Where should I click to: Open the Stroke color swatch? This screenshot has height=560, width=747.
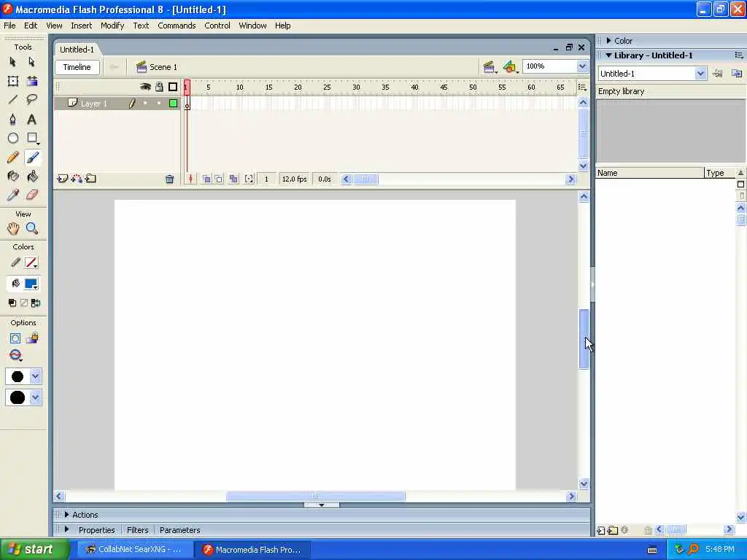pyautogui.click(x=31, y=262)
